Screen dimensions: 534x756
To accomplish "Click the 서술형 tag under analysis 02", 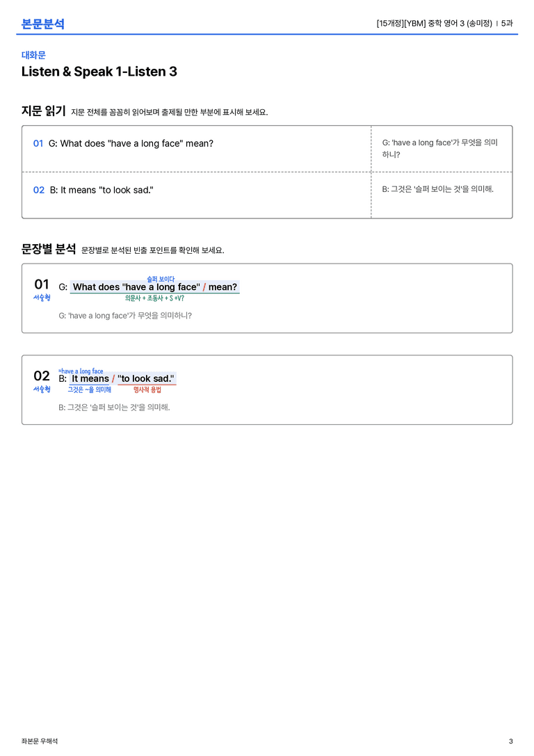I will point(42,389).
